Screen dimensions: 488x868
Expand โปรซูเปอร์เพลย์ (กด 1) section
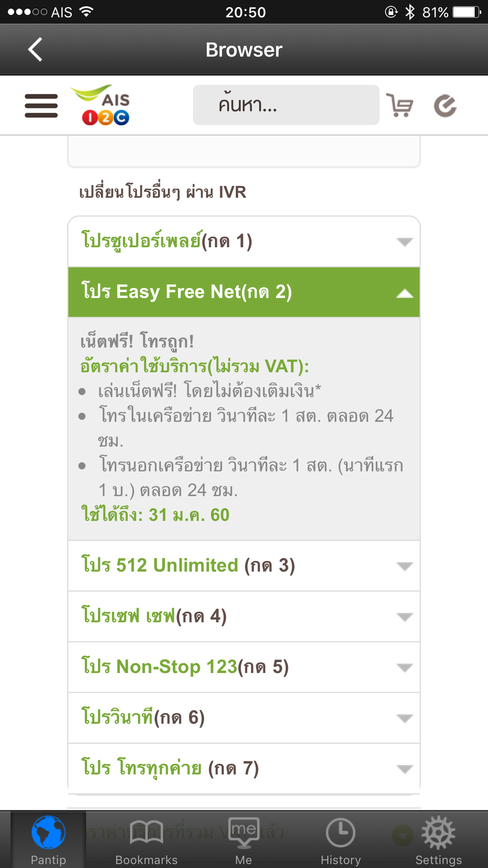244,241
